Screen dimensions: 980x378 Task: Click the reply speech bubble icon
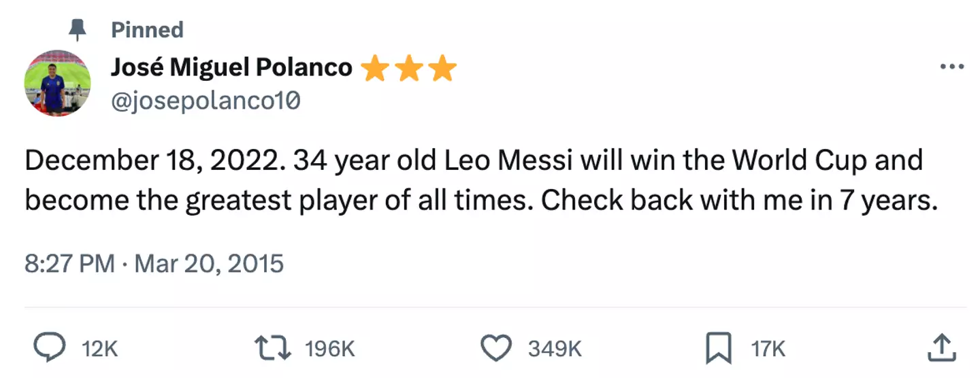[48, 348]
